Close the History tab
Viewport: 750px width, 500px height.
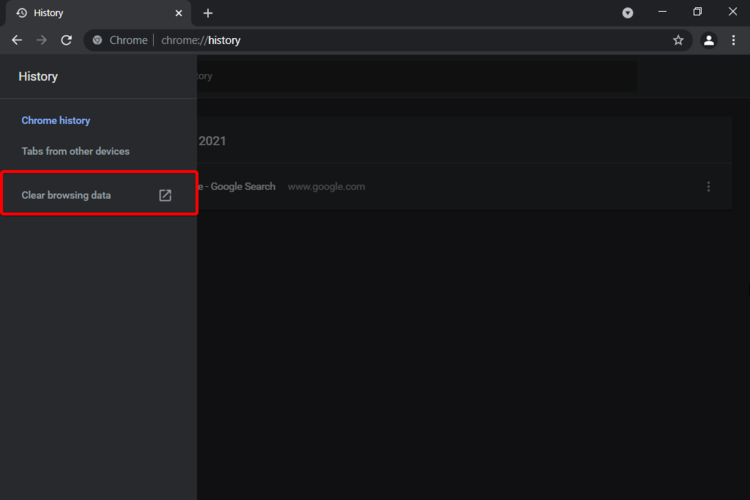tap(178, 13)
